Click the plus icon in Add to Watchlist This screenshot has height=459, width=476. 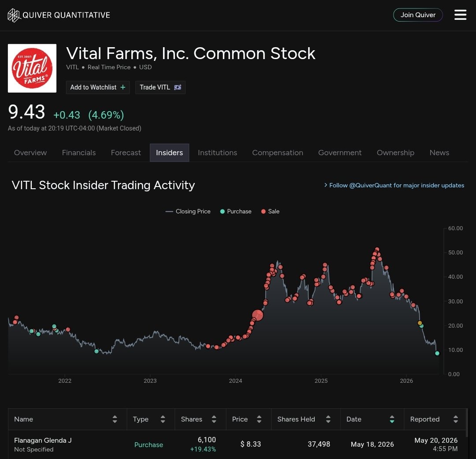pos(123,87)
